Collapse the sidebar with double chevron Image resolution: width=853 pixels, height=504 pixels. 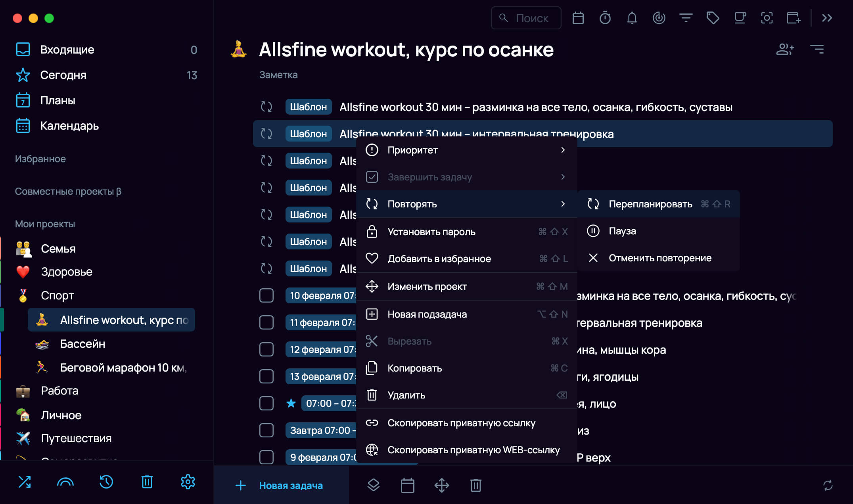coord(827,18)
